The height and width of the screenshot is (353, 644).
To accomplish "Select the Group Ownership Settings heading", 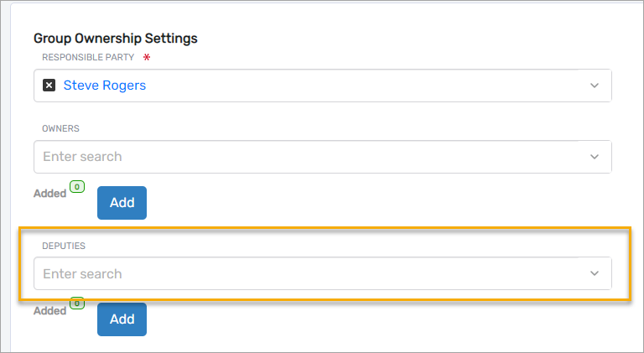I will pos(116,39).
